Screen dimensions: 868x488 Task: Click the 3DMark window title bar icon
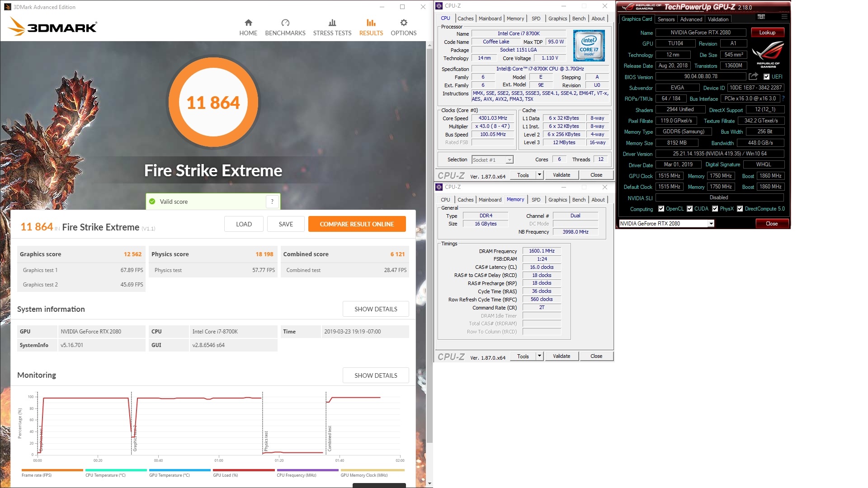tap(7, 7)
